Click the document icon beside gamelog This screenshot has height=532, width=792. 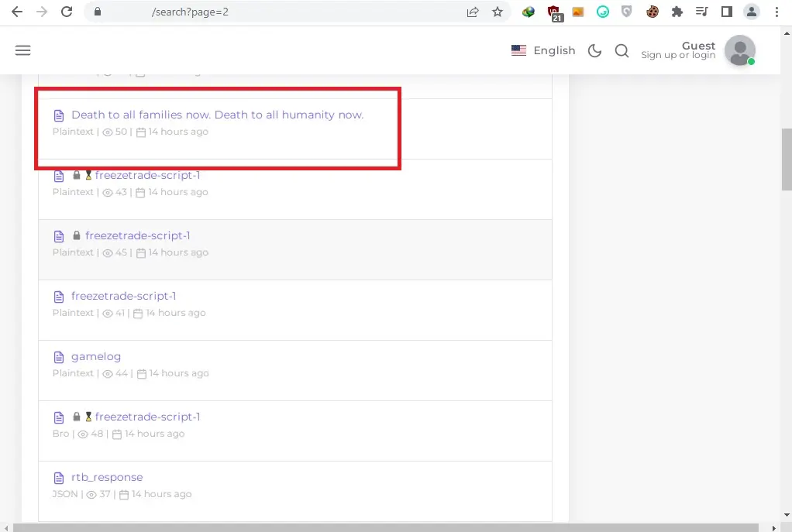tap(59, 357)
